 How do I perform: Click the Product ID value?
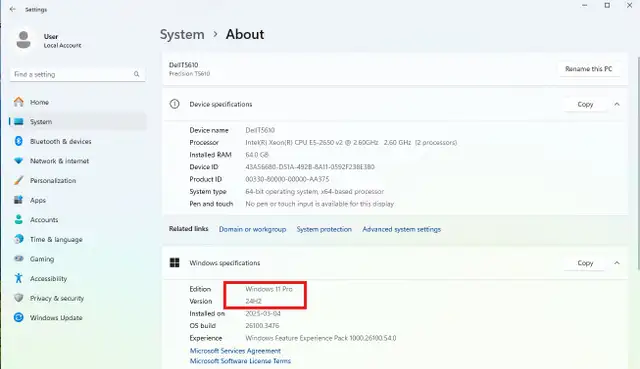coord(287,179)
